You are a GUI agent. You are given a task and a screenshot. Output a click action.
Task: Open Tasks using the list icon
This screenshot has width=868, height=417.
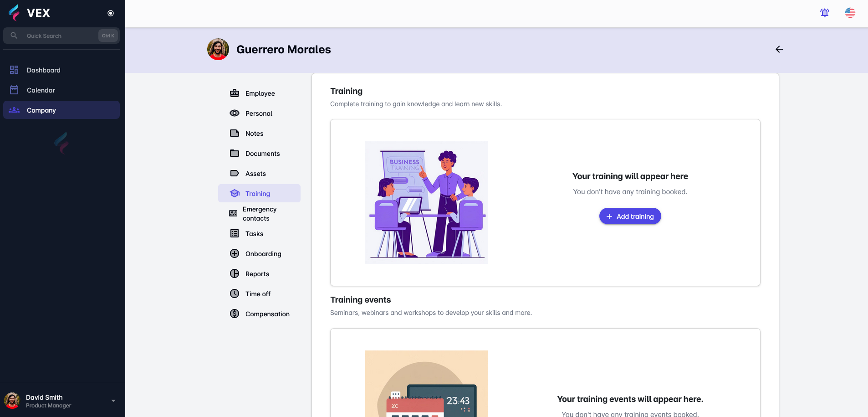(234, 233)
